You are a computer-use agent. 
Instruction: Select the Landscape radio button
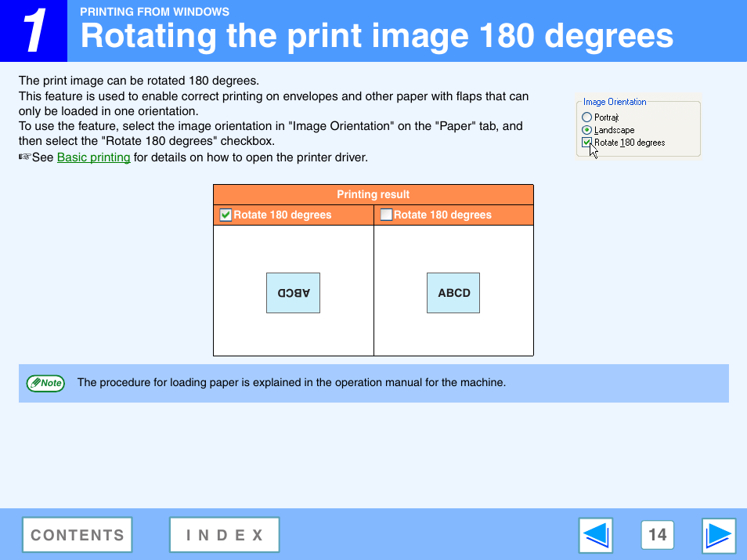587,130
